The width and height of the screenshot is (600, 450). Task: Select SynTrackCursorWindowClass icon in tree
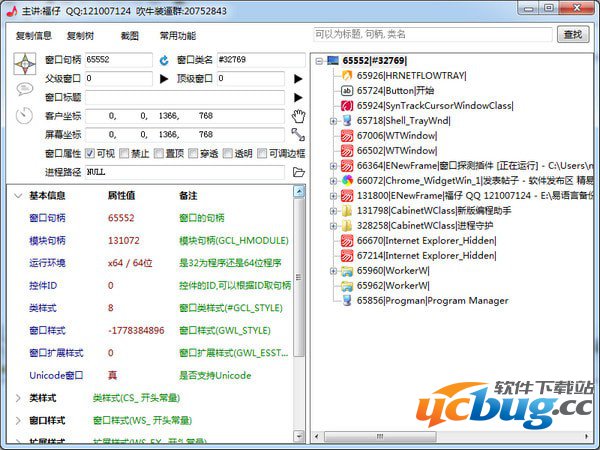[x=347, y=106]
